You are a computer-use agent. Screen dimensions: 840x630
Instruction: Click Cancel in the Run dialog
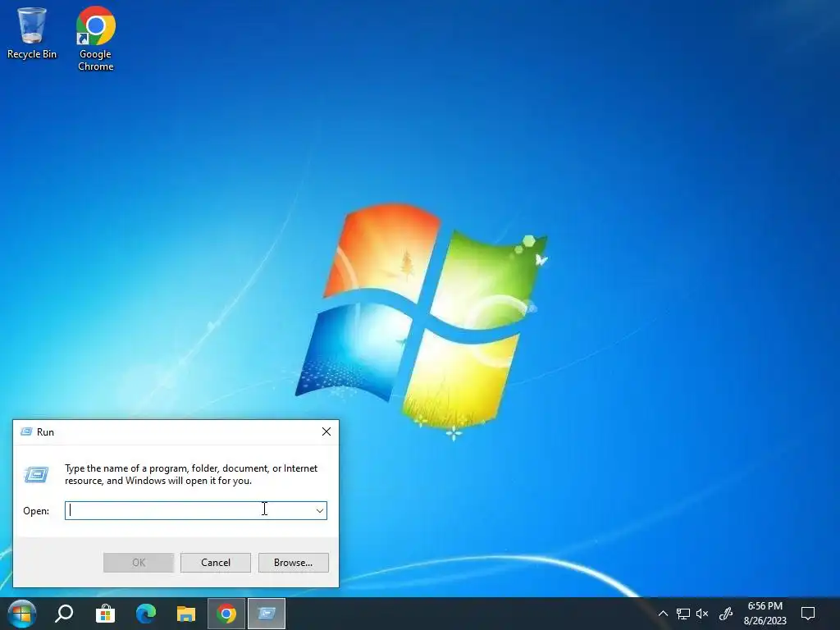(216, 563)
